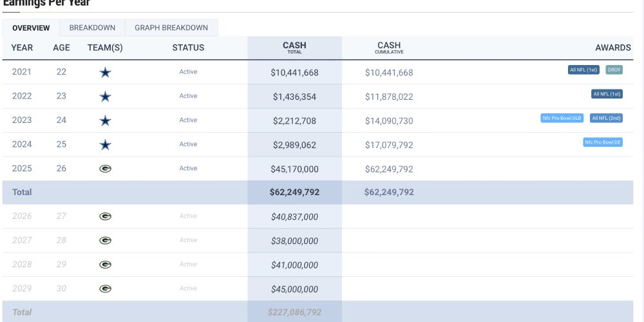This screenshot has height=322, width=644.
Task: Click the Awards column header
Action: (612, 48)
